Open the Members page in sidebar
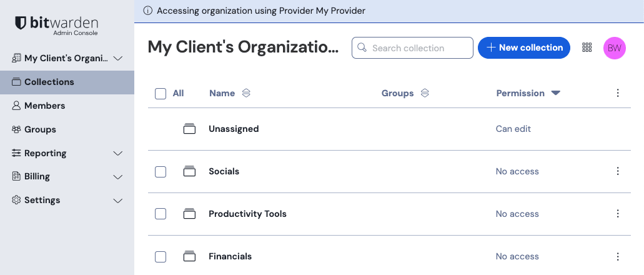The width and height of the screenshot is (644, 275). (x=44, y=106)
